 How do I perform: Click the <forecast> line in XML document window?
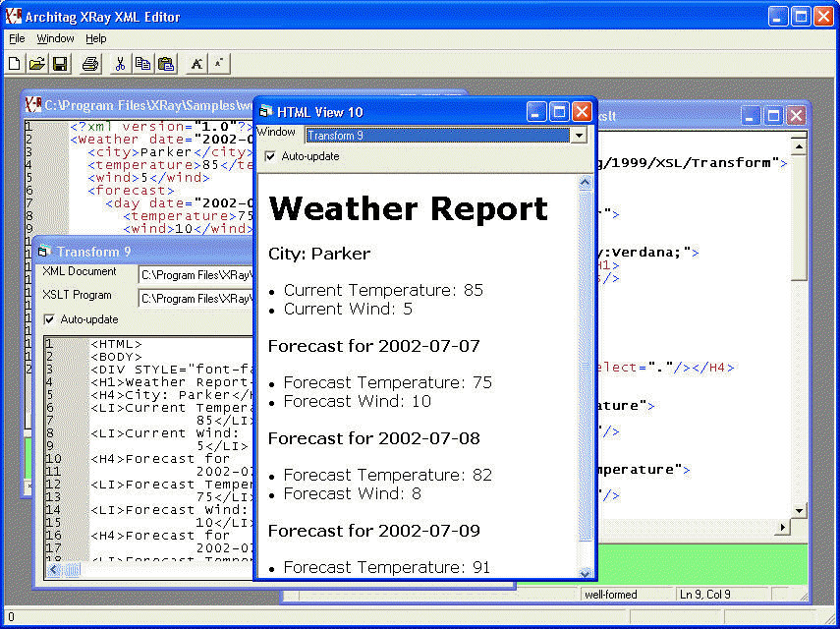[x=132, y=191]
